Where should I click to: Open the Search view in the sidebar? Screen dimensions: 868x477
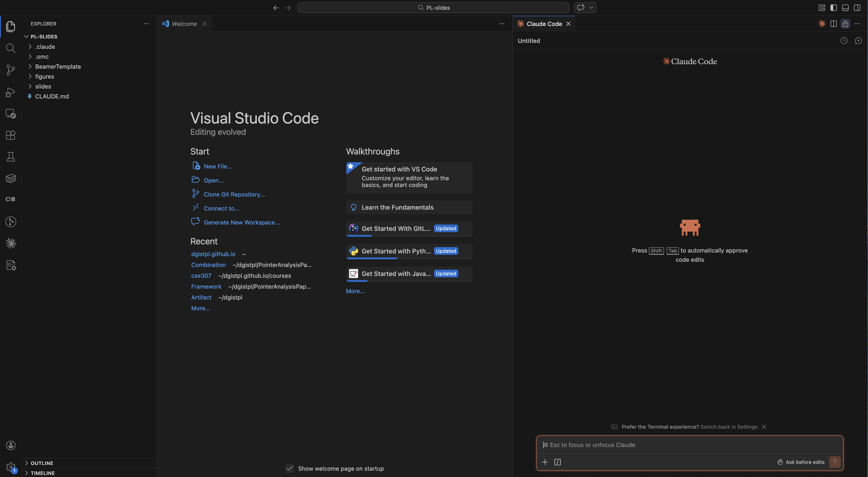10,48
